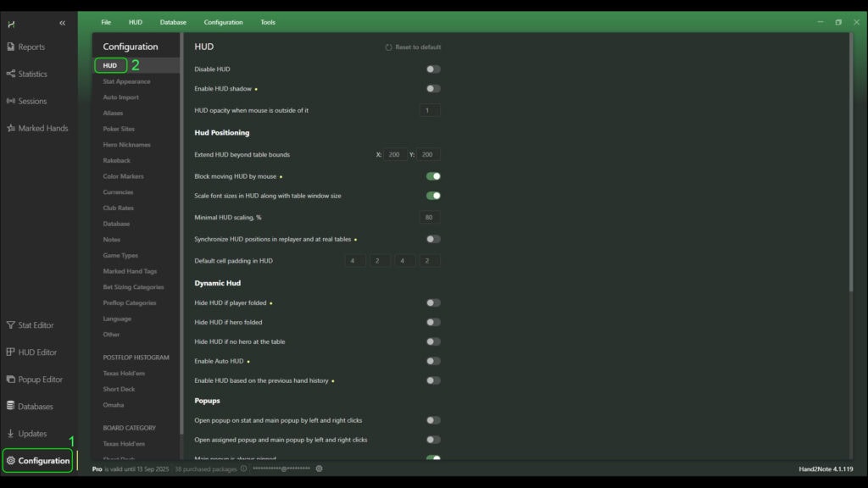This screenshot has height=488, width=868.
Task: Click the Minimal HUD scaling percent field
Action: (x=430, y=218)
